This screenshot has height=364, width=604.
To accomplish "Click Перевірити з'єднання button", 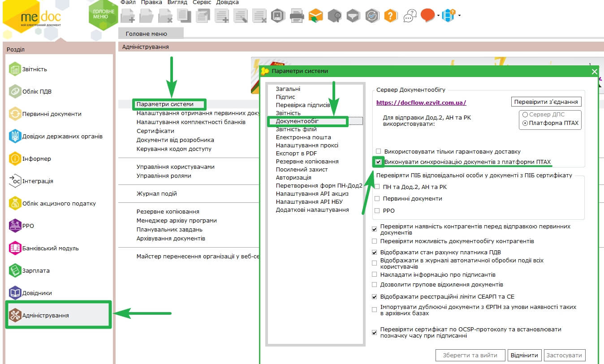I will [x=547, y=102].
